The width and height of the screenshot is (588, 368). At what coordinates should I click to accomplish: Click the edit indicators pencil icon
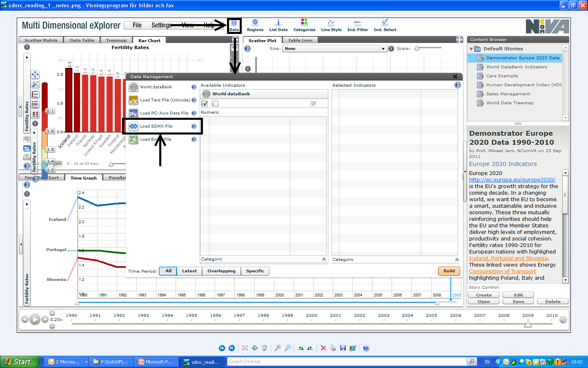[x=313, y=103]
